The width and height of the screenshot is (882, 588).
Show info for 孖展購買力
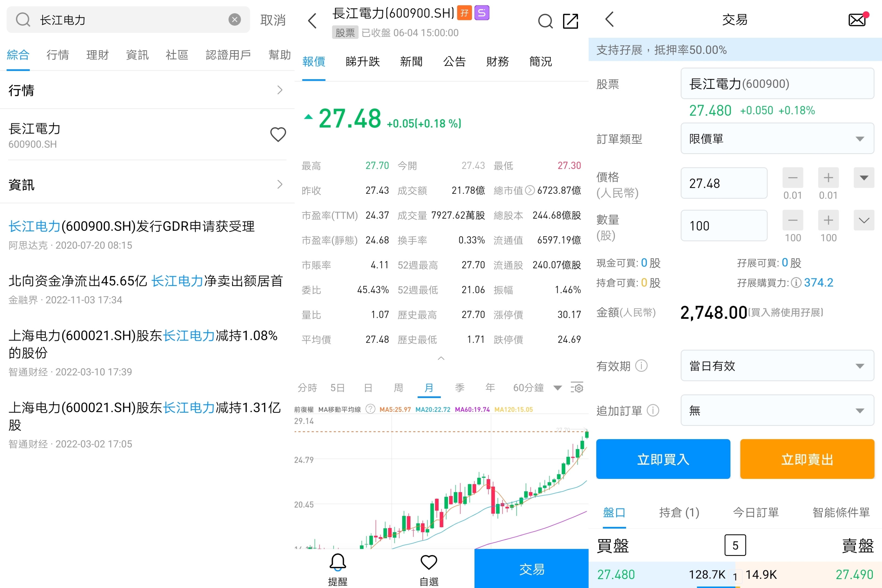tap(796, 282)
